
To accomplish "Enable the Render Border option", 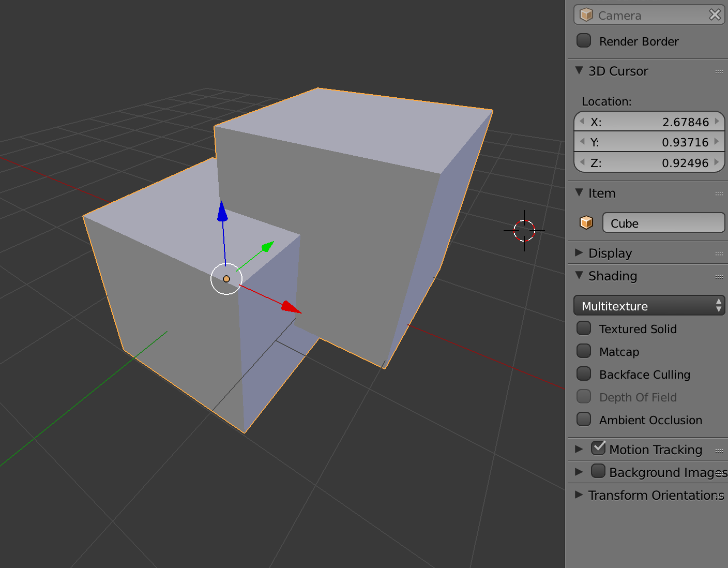I will tap(583, 40).
